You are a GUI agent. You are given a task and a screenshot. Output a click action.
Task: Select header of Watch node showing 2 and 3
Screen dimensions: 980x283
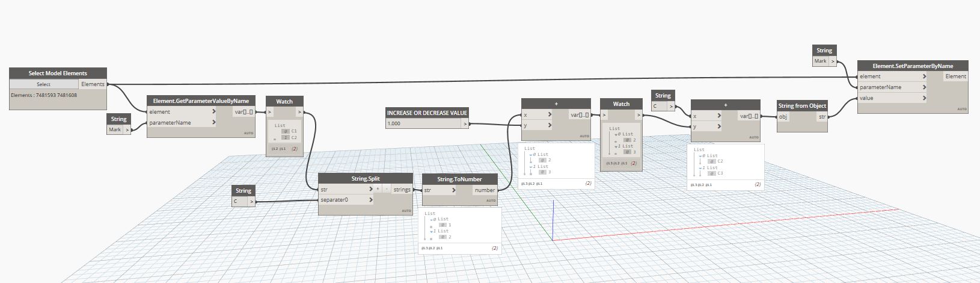(621, 104)
